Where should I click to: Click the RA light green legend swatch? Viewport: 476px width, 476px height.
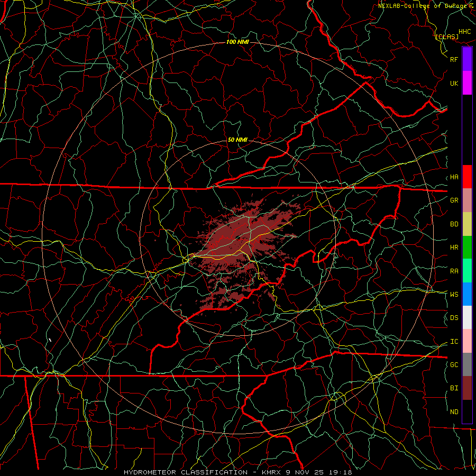coord(467,271)
